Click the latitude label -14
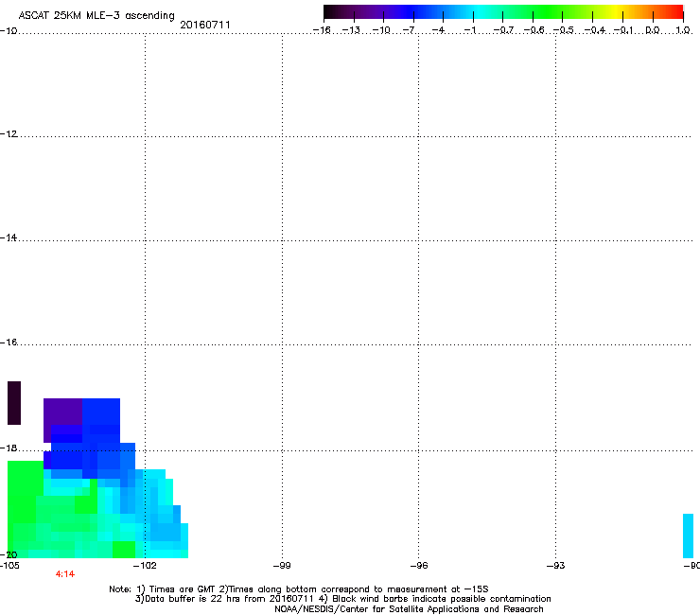The width and height of the screenshot is (700, 615). point(9,237)
